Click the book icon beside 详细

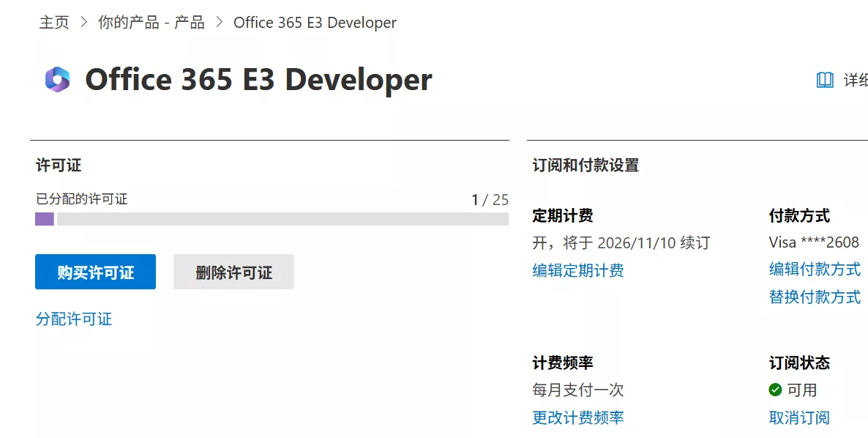tap(825, 80)
